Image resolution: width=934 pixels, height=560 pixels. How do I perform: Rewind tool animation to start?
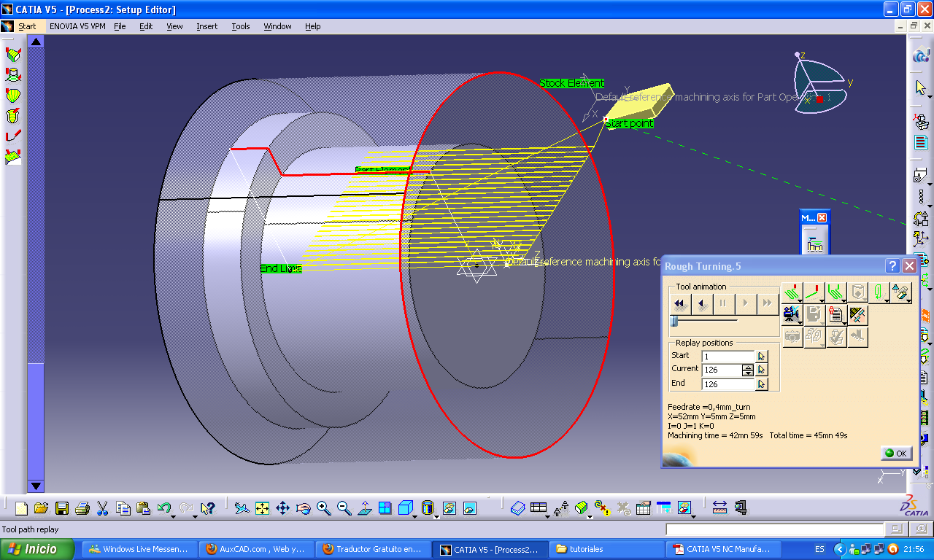tap(679, 303)
